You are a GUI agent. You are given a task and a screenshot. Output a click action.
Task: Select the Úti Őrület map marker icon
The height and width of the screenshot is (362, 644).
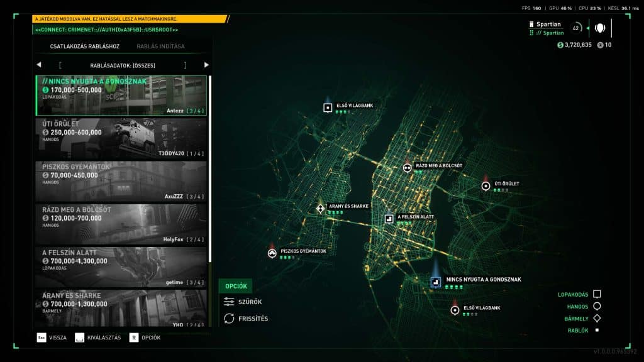(486, 186)
